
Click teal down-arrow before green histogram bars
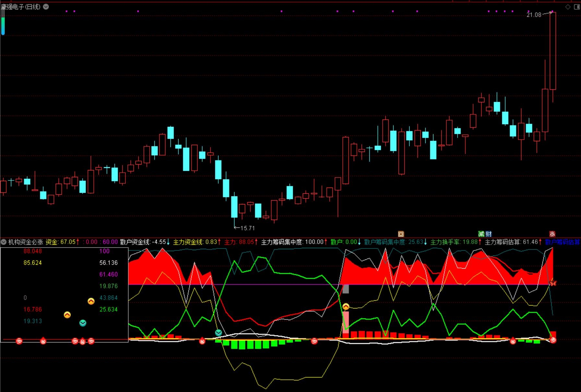click(x=219, y=332)
